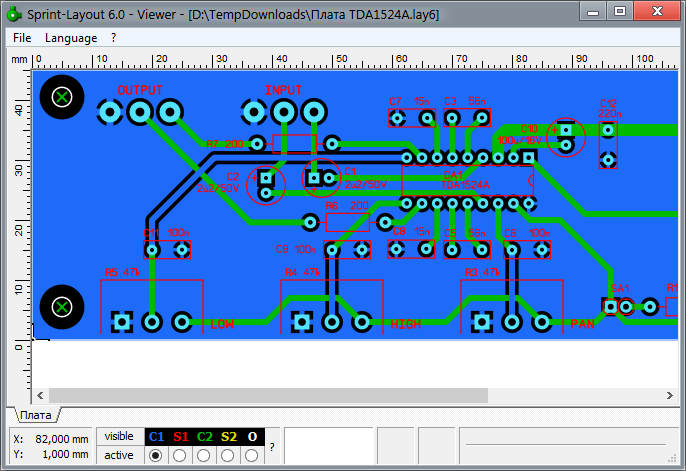This screenshot has height=471, width=686.
Task: Click the bottom-left mounting hole
Action: click(x=62, y=307)
